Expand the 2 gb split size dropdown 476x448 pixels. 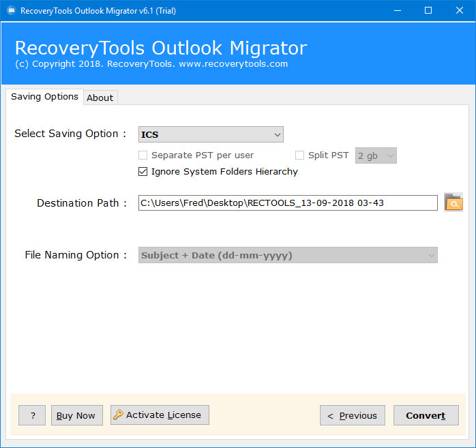[376, 155]
